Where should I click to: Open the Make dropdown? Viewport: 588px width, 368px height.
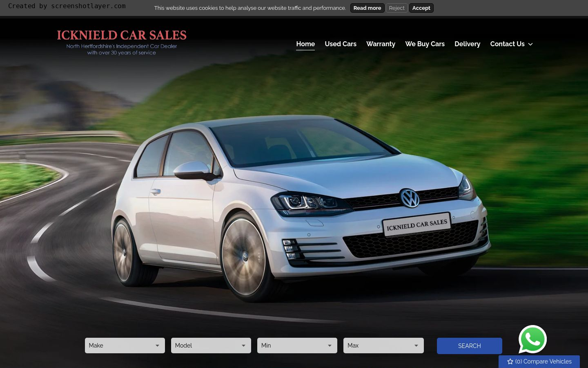(x=125, y=346)
